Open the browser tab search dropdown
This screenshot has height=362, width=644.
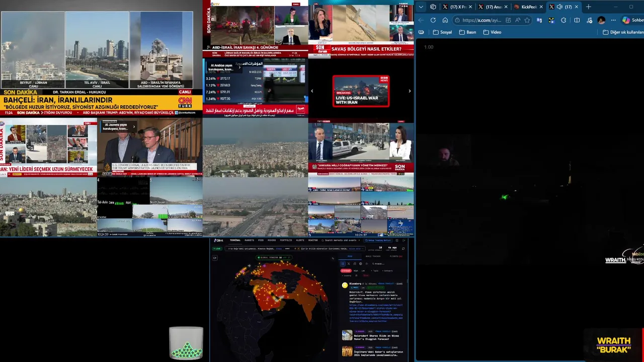pyautogui.click(x=421, y=7)
